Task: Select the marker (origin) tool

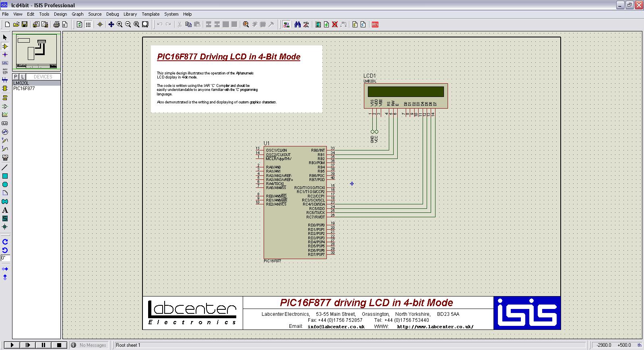Action: coord(5,227)
